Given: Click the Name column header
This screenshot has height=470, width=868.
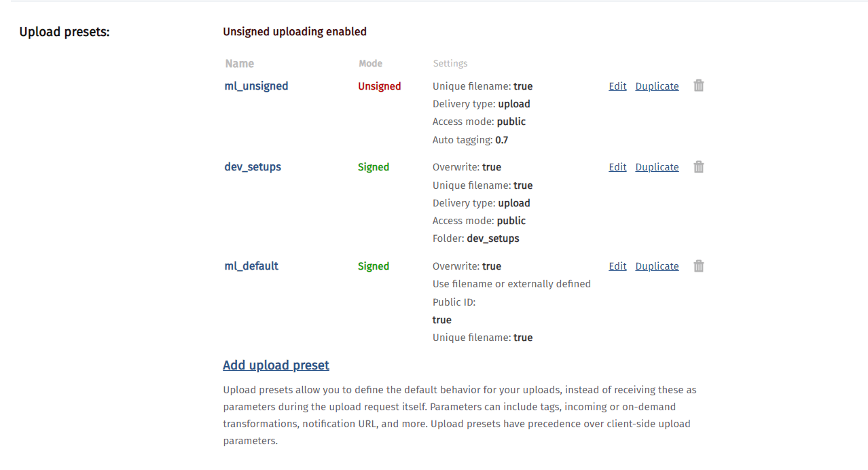Looking at the screenshot, I should (239, 64).
